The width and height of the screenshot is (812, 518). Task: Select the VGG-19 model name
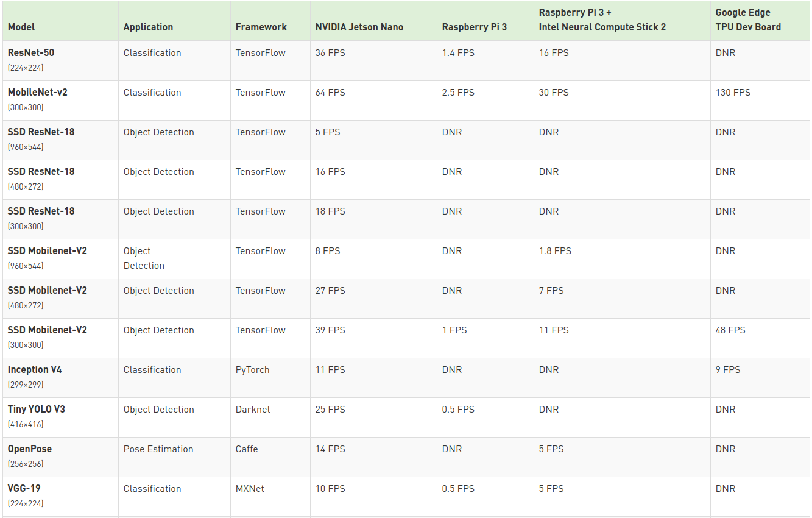24,489
